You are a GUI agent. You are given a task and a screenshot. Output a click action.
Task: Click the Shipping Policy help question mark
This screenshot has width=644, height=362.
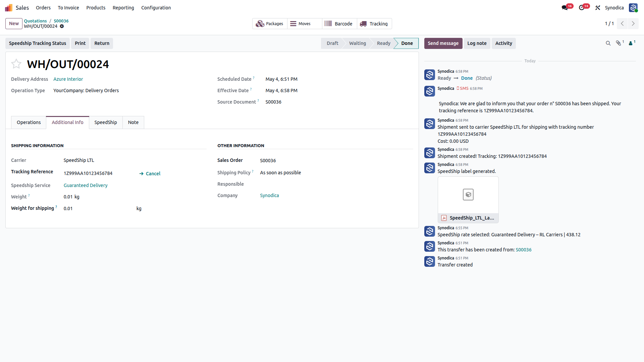click(x=253, y=171)
